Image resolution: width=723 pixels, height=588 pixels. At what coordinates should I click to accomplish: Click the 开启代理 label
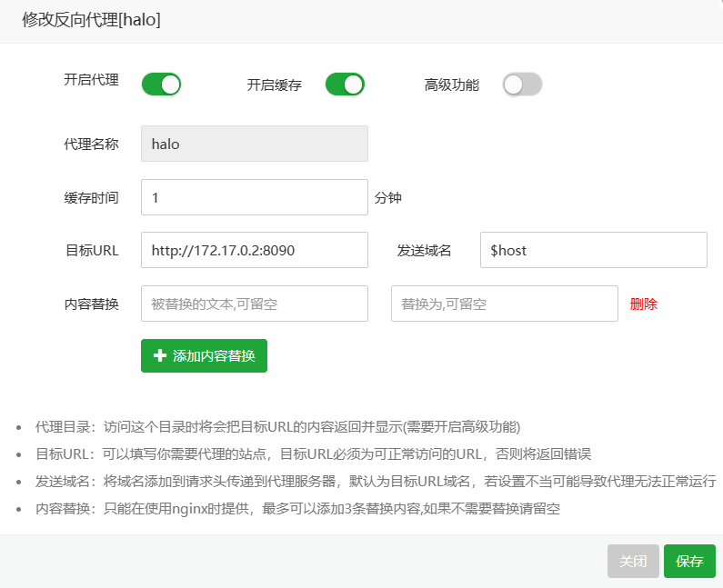[91, 80]
